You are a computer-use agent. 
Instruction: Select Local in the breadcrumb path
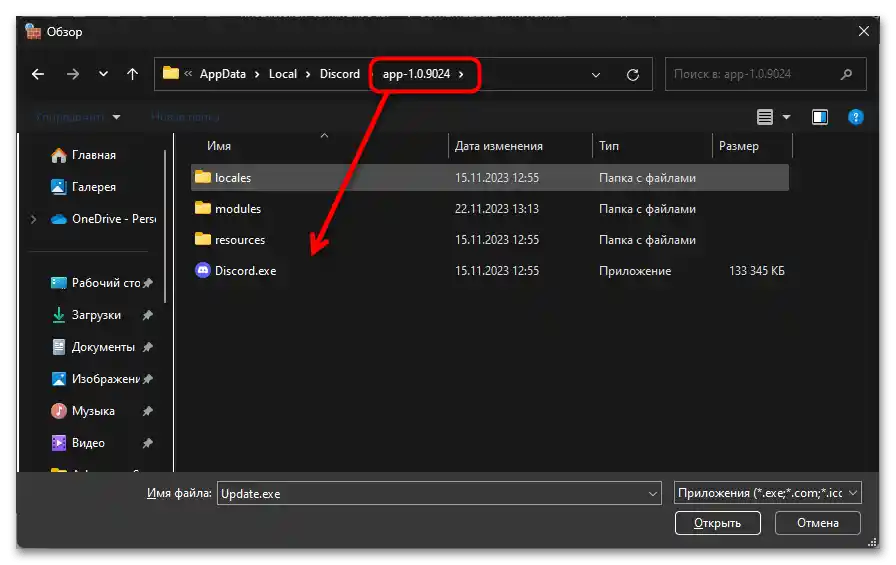[283, 74]
